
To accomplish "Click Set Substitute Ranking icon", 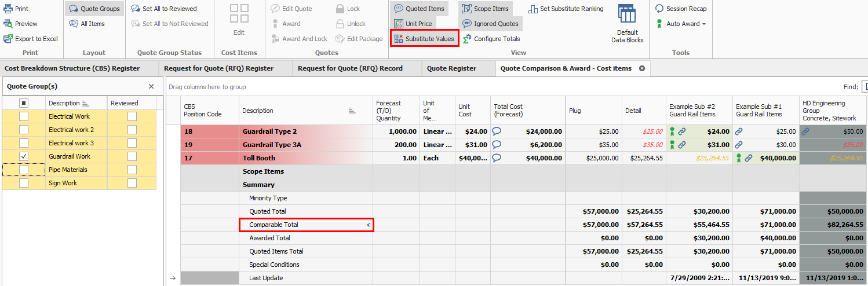I will pyautogui.click(x=533, y=9).
